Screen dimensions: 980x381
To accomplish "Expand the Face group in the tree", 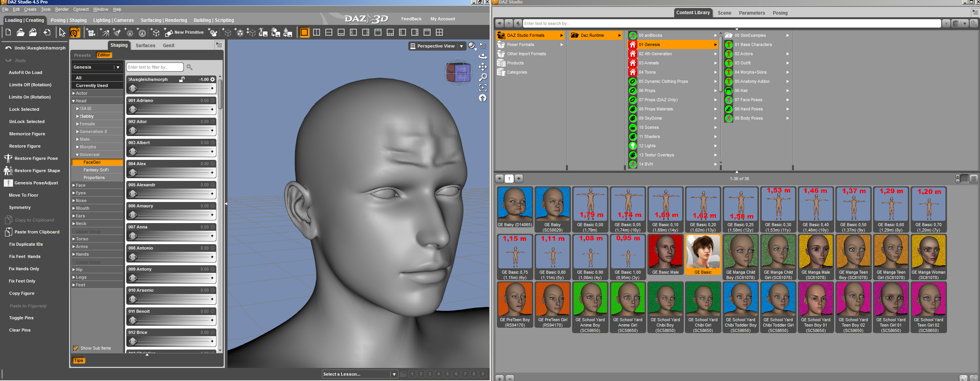I will point(74,185).
